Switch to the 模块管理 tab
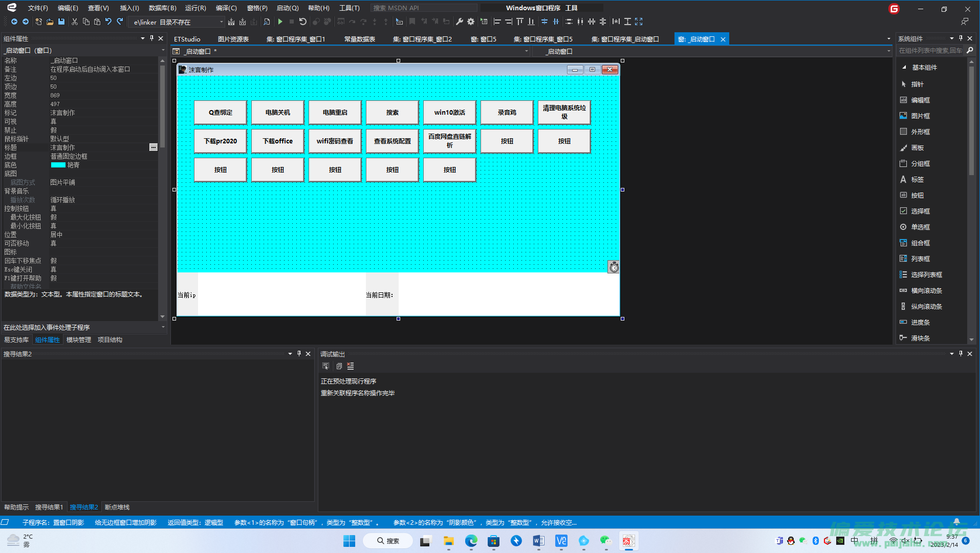Screen dimensions: 980x553 [79, 339]
